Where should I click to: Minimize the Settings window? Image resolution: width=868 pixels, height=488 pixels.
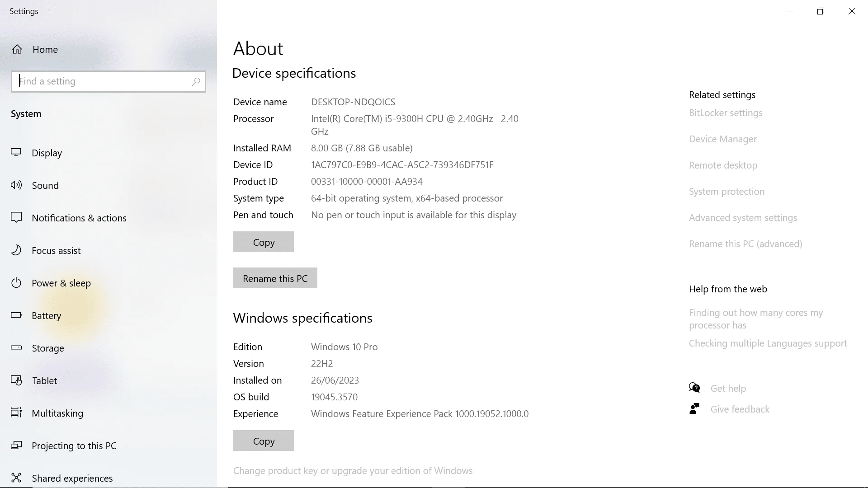point(790,11)
